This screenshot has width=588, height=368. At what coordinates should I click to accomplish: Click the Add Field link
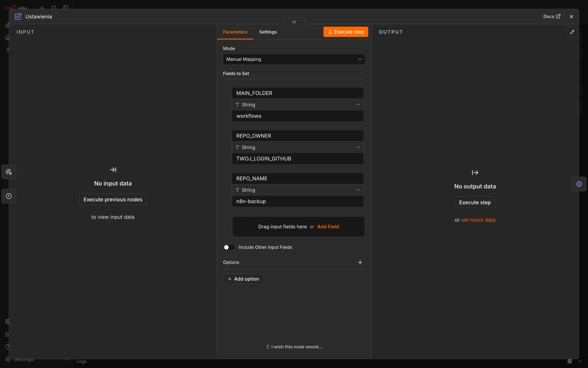(328, 227)
